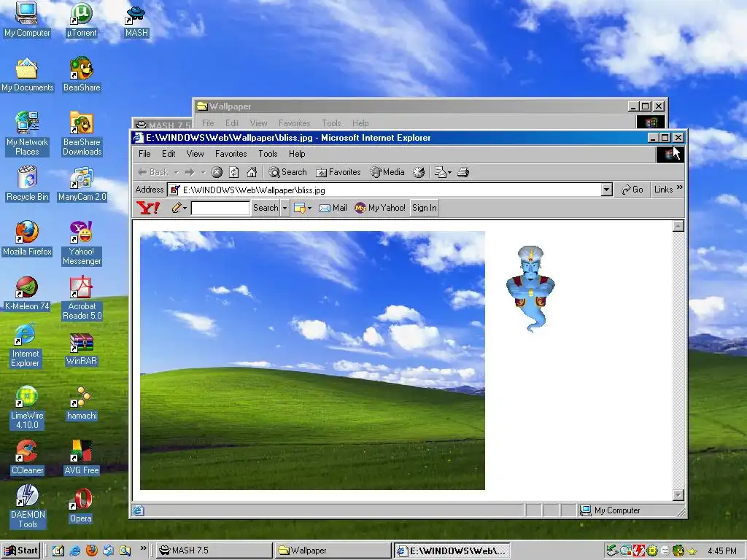The width and height of the screenshot is (747, 560).
Task: Click the Genie assistant character
Action: pyautogui.click(x=530, y=289)
